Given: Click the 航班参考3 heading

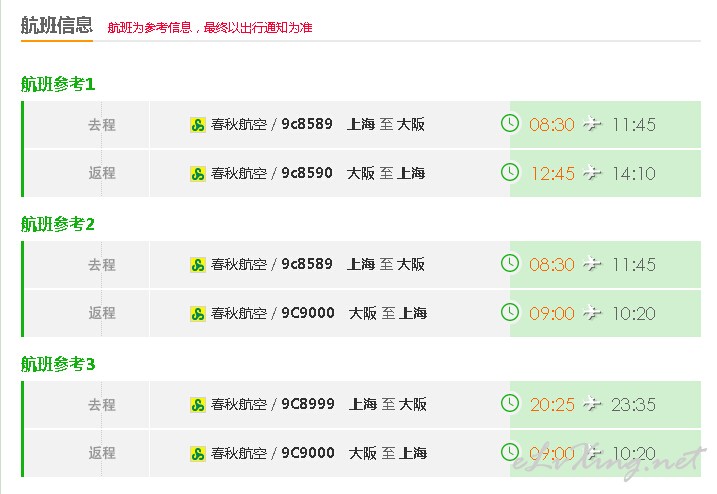Looking at the screenshot, I should pyautogui.click(x=57, y=364).
